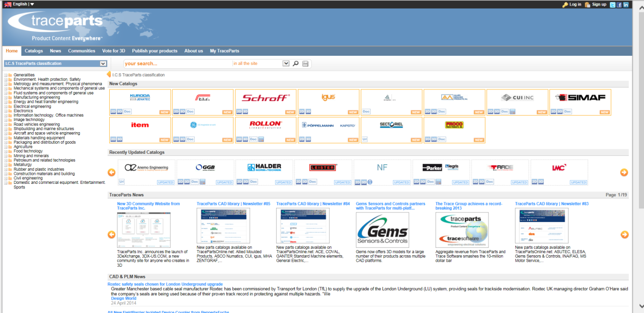
Task: Switch to the Home tab
Action: [x=12, y=51]
